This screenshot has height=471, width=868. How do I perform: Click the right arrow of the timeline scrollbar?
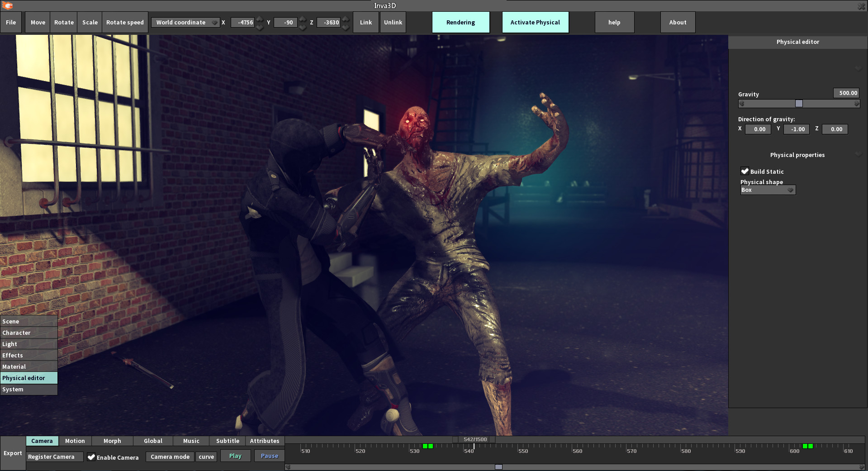861,466
